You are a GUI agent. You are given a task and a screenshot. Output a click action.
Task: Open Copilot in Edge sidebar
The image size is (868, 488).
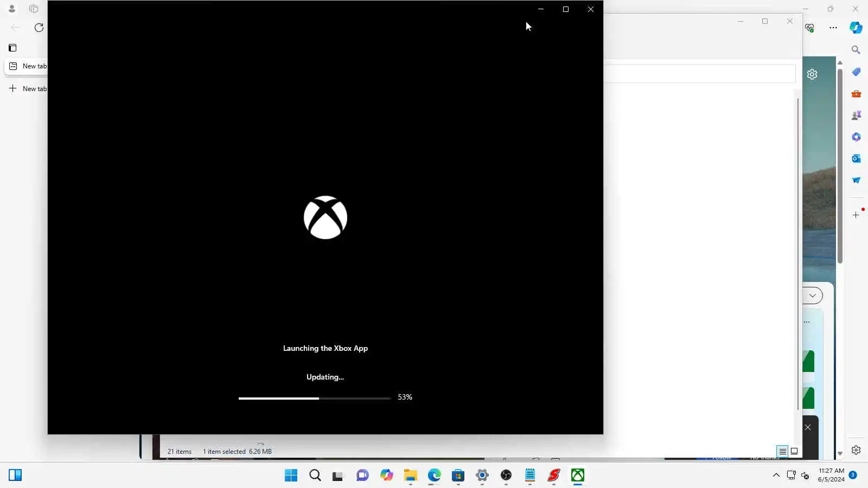click(856, 28)
